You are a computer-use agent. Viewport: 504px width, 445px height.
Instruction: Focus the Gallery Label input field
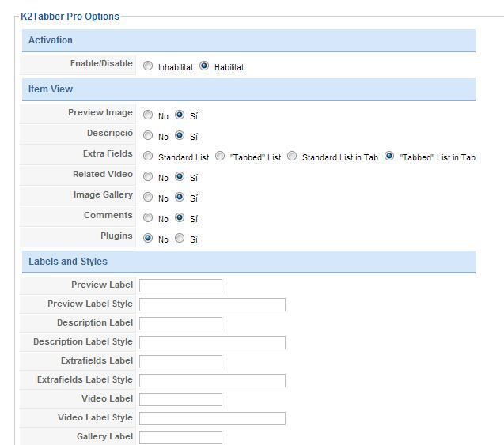180,437
